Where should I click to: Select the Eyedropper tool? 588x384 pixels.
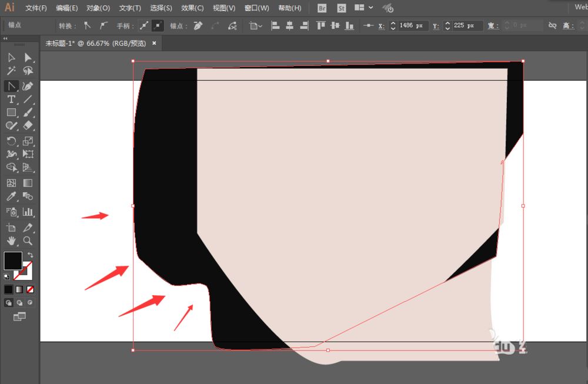[11, 196]
